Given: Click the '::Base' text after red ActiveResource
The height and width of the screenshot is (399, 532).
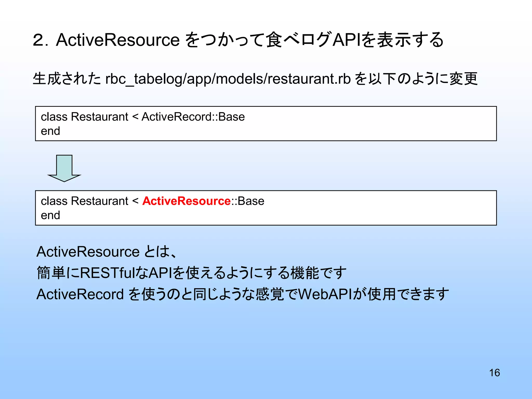Looking at the screenshot, I should (x=248, y=201).
